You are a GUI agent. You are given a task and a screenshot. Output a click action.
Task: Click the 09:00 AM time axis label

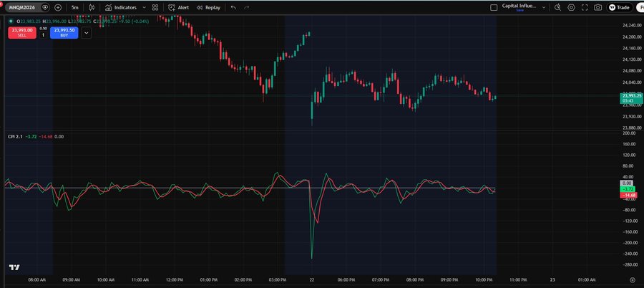(71, 280)
